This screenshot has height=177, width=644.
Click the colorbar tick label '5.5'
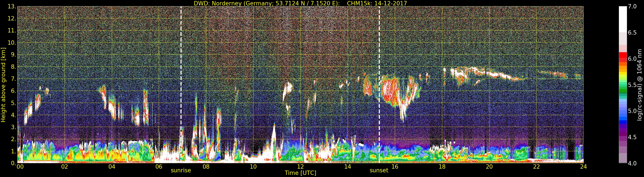click(x=632, y=85)
